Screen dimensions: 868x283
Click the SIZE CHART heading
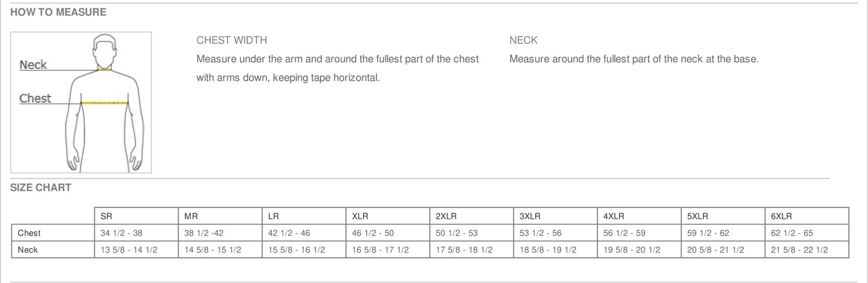point(41,188)
